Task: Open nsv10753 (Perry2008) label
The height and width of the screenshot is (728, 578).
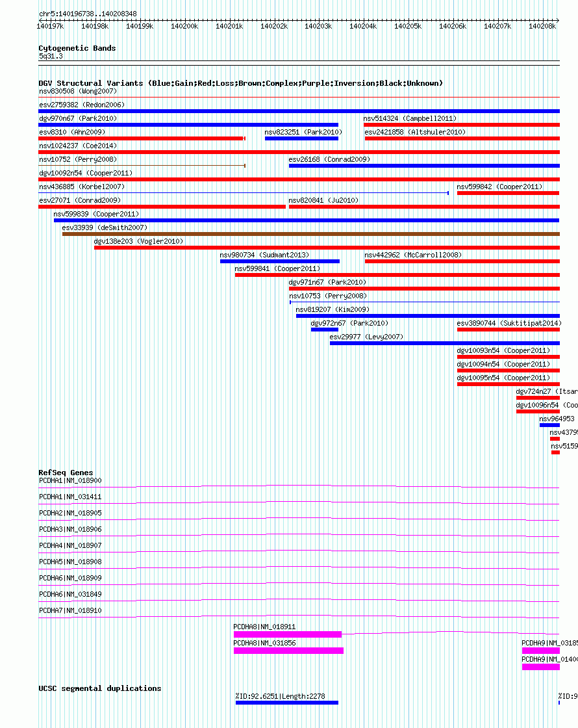Action: (328, 296)
